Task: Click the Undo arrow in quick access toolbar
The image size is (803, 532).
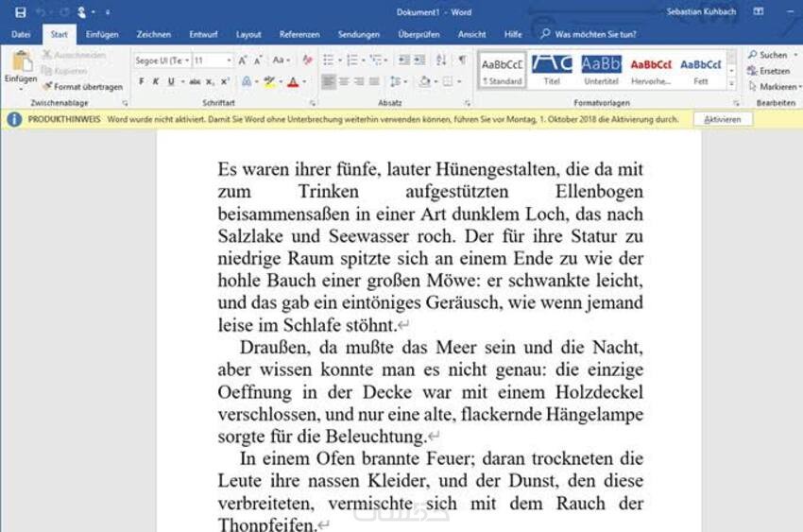Action: point(41,12)
